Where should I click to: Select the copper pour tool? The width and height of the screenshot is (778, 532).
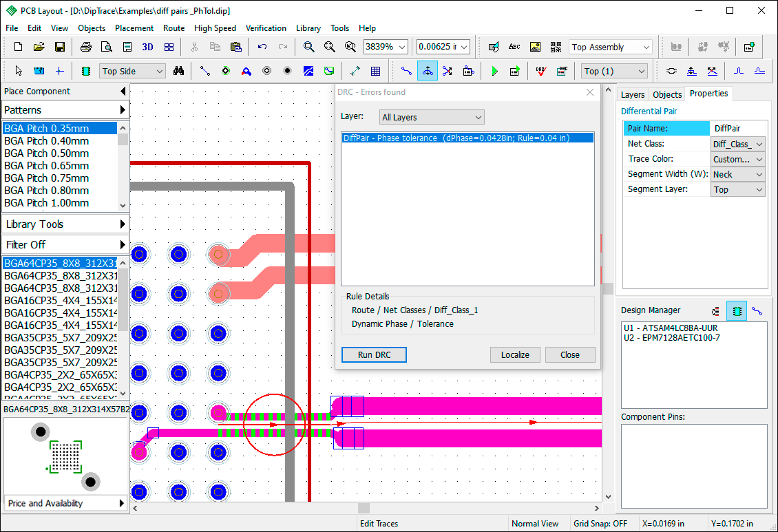click(308, 71)
